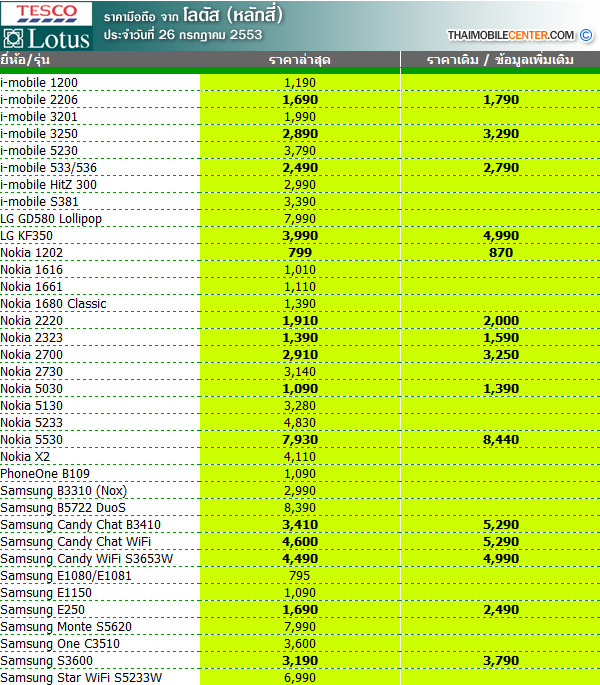
Task: Click the PhoneOne B109 model name
Action: click(x=45, y=474)
